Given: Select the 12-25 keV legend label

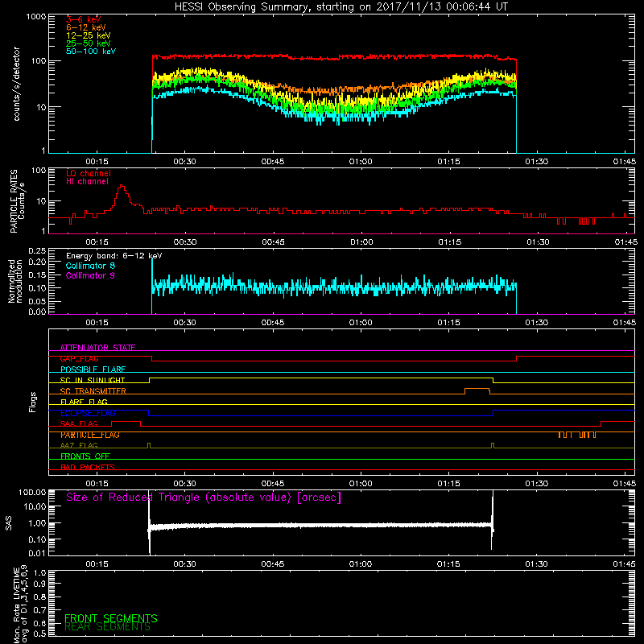Looking at the screenshot, I should coord(89,35).
